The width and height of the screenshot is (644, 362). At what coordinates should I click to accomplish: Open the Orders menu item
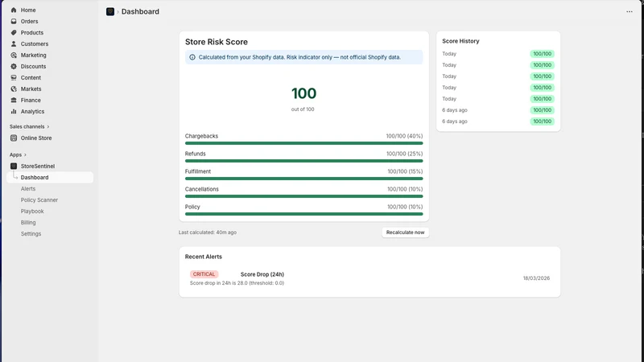pyautogui.click(x=50, y=22)
